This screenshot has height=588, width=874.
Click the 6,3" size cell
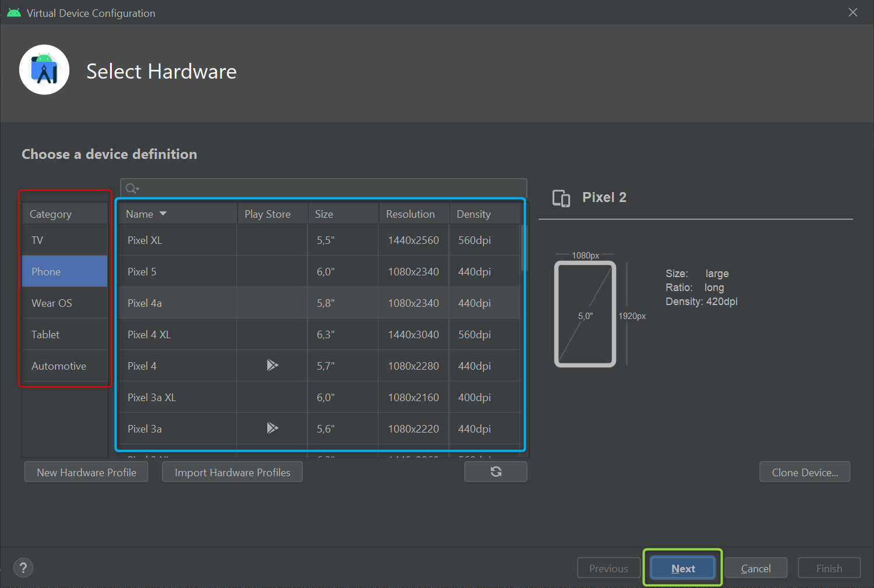click(343, 334)
